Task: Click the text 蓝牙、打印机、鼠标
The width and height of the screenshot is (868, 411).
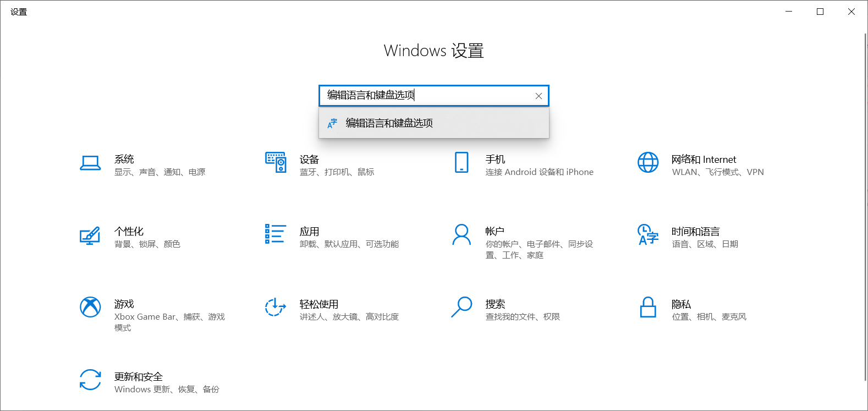Action: tap(337, 172)
